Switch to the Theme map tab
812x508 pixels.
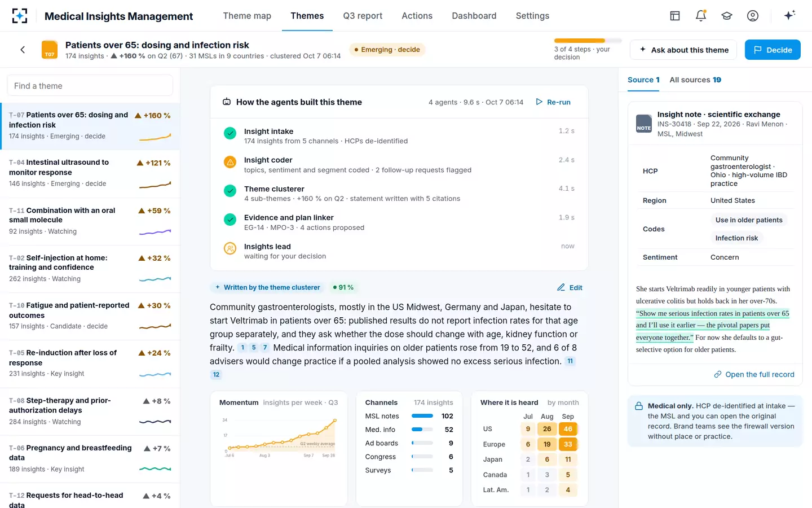tap(247, 16)
